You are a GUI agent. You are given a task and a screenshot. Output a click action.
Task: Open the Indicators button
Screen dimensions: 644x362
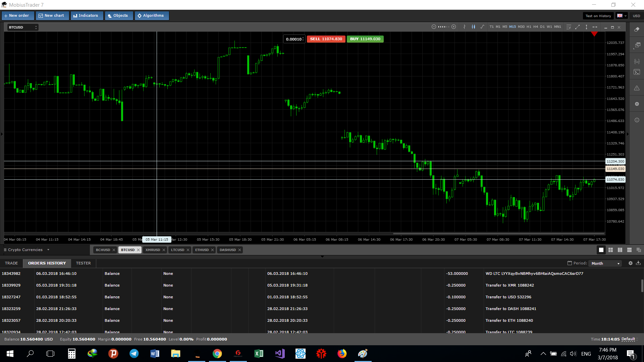[x=87, y=16]
